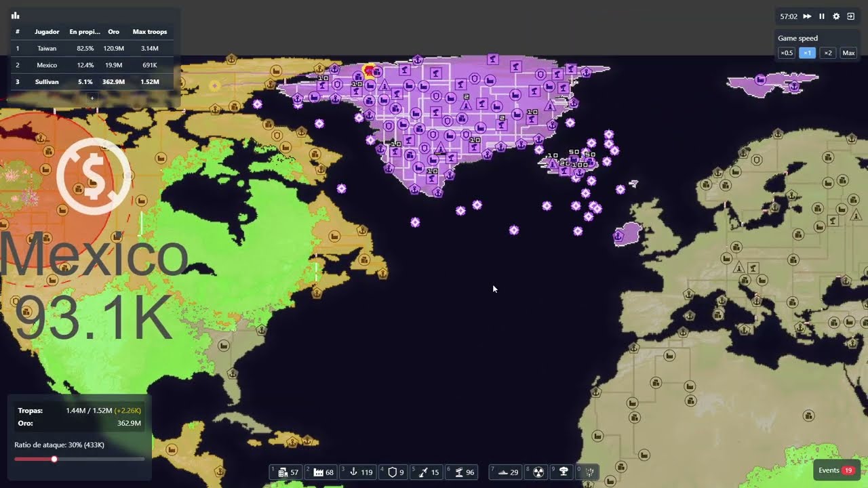The image size is (868, 488).
Task: Select the SAM Launcher slot showing 96
Action: tap(461, 472)
